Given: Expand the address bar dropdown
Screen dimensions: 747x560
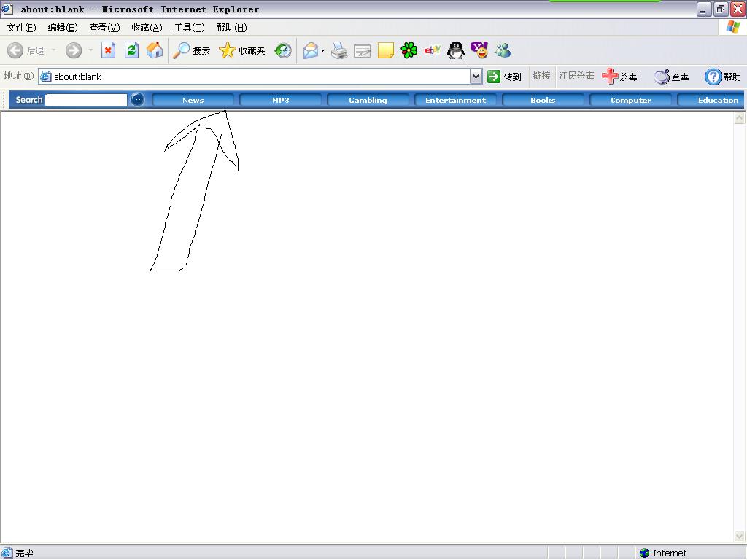Looking at the screenshot, I should click(476, 77).
